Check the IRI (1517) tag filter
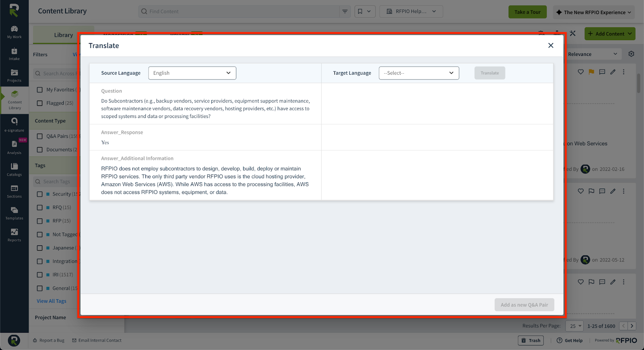This screenshot has width=644, height=350. [40, 275]
